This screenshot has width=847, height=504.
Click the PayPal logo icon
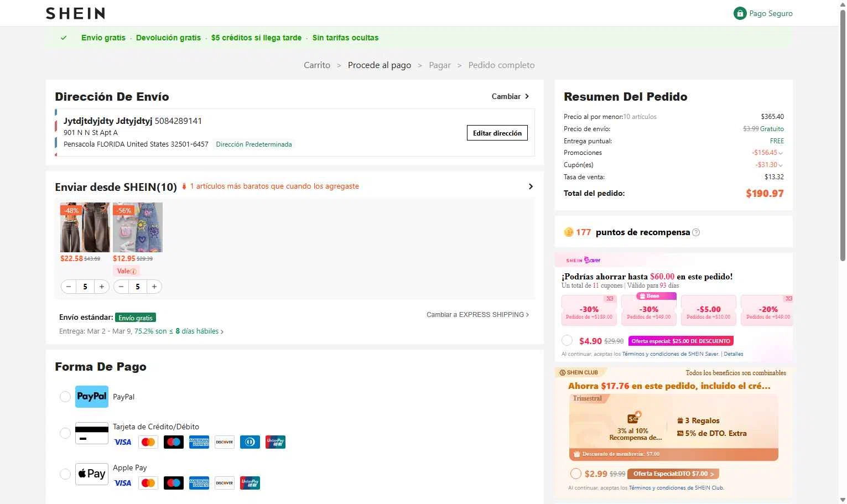[92, 397]
